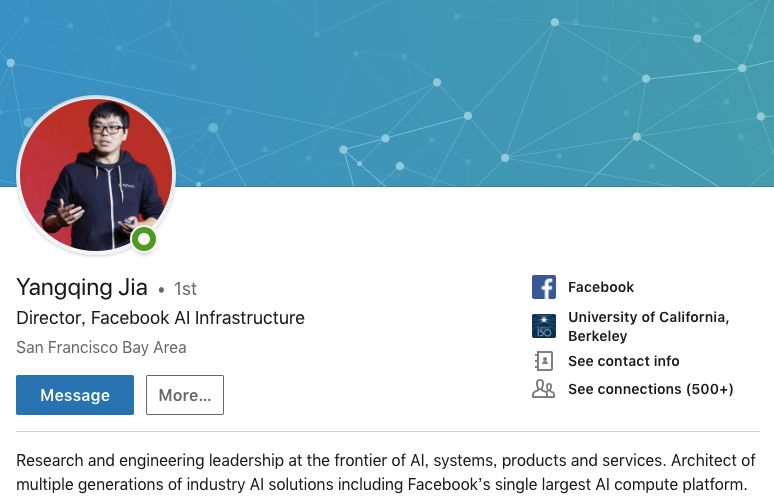
Task: Click the horizontal divider above the summary
Action: [x=387, y=432]
